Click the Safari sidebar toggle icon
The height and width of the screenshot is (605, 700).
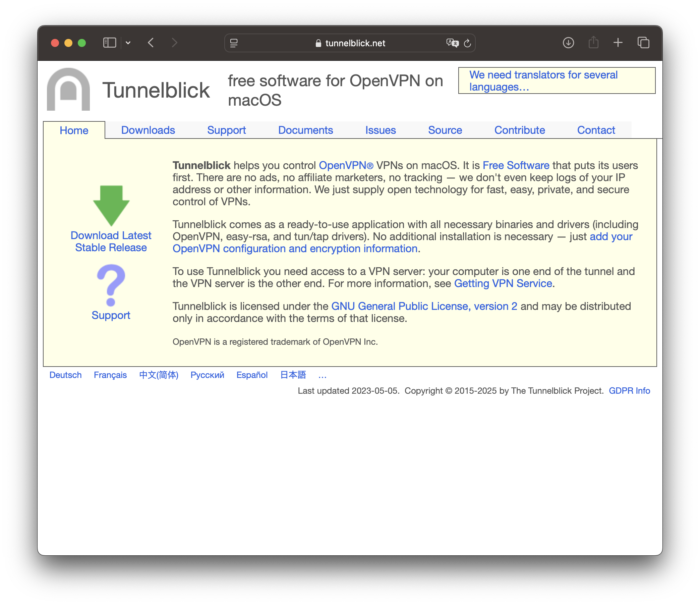tap(110, 43)
